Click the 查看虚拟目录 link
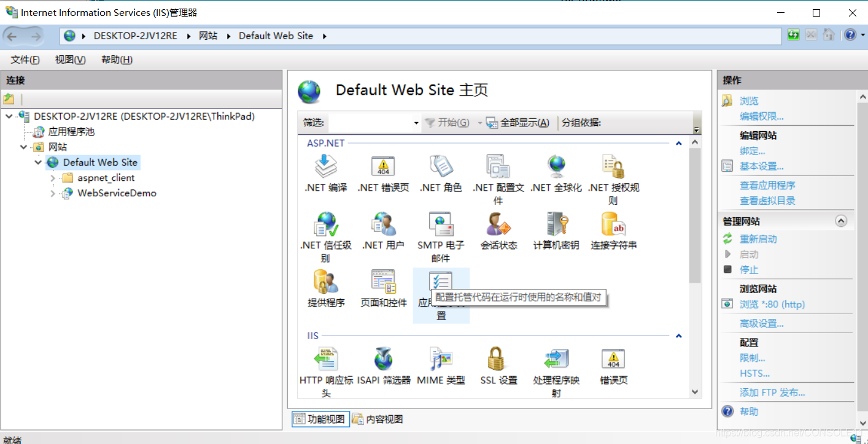Image resolution: width=868 pixels, height=444 pixels. pyautogui.click(x=767, y=201)
